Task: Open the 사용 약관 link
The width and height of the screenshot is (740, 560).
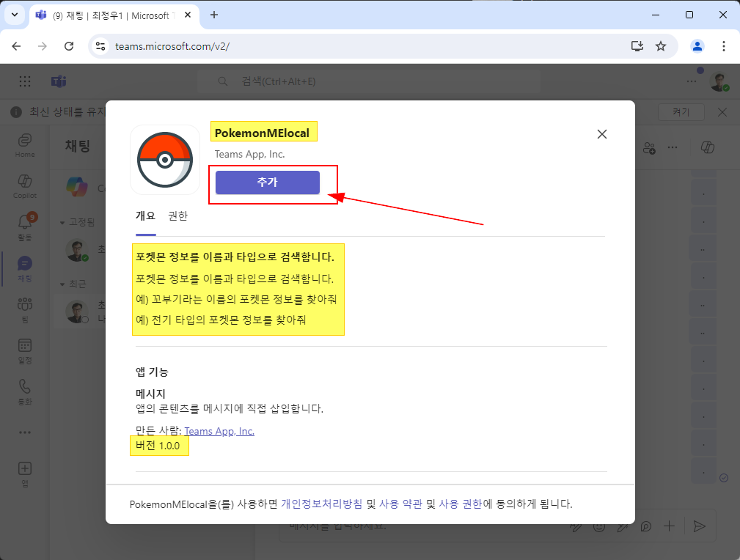Action: click(x=400, y=504)
